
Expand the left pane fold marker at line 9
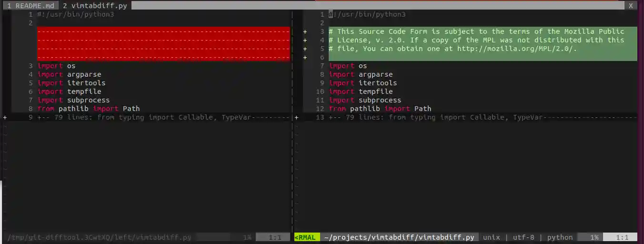5,117
